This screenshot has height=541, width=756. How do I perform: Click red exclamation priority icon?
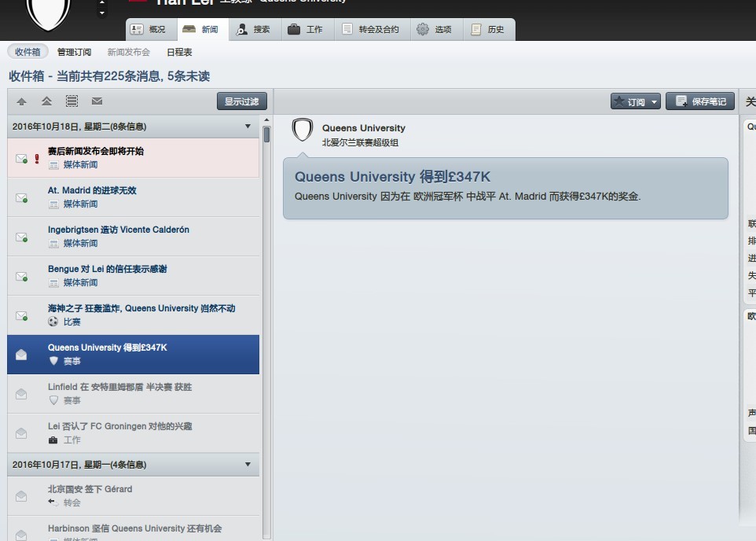(37, 159)
